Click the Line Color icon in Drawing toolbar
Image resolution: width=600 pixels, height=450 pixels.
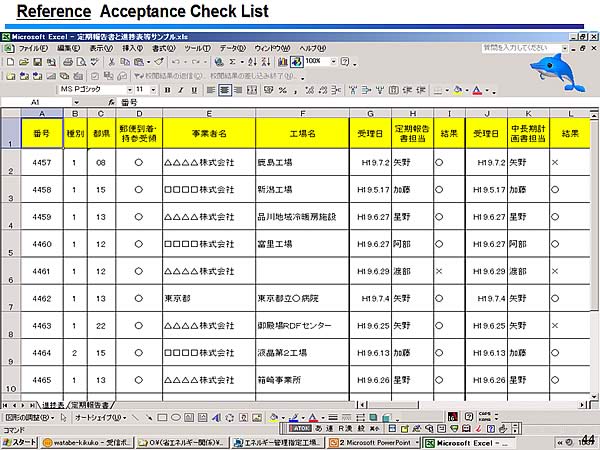(x=294, y=417)
